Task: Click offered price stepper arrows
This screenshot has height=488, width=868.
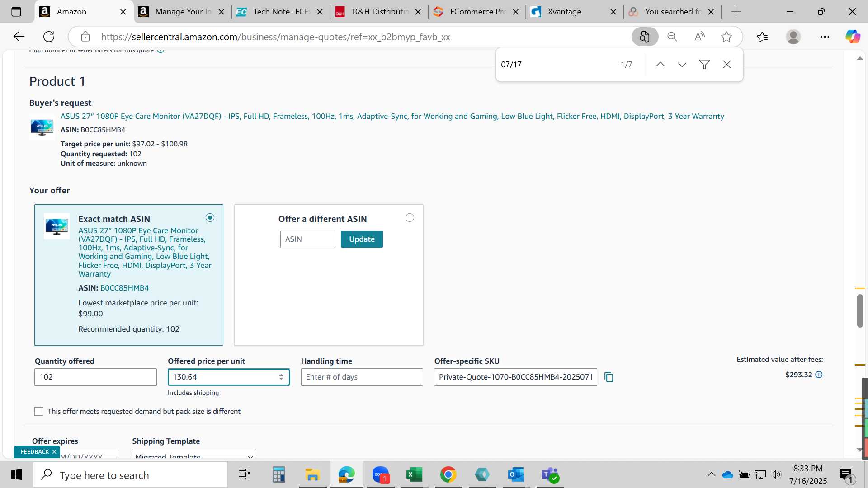Action: tap(281, 377)
